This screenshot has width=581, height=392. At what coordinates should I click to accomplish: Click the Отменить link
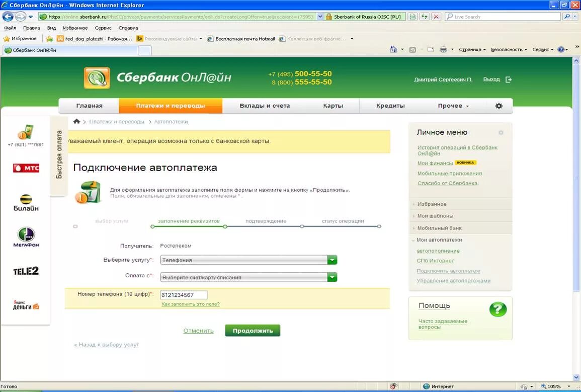click(x=198, y=331)
